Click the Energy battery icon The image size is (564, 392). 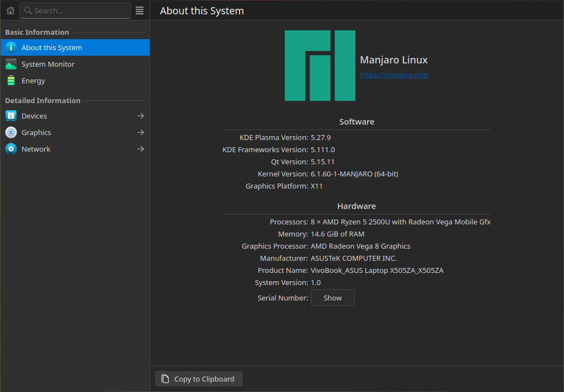pyautogui.click(x=11, y=80)
